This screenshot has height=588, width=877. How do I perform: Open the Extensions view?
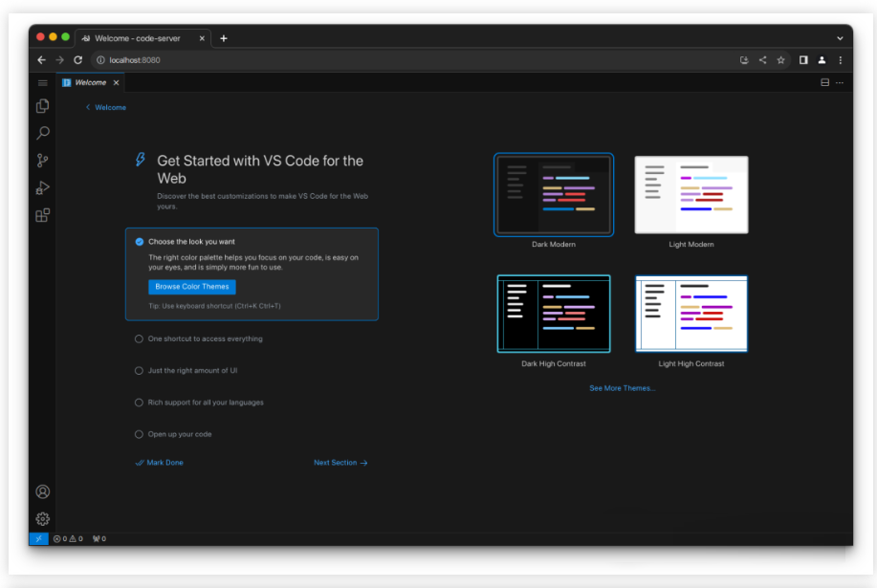coord(42,215)
